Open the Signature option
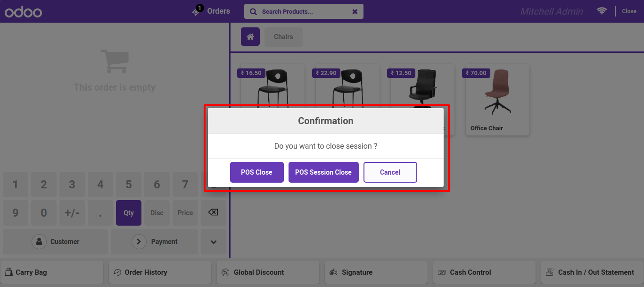This screenshot has height=287, width=644. [376, 272]
